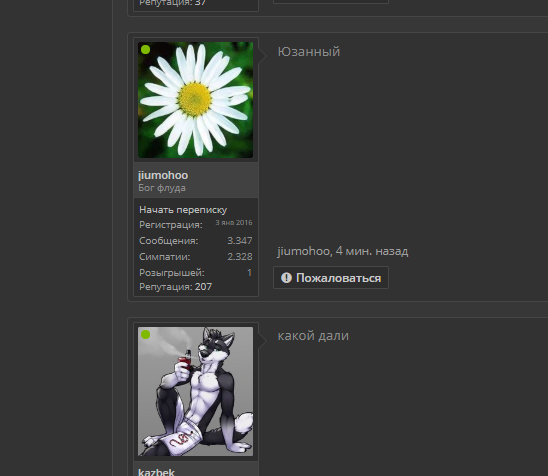Select the "Бог флуда" user title text

(x=162, y=188)
